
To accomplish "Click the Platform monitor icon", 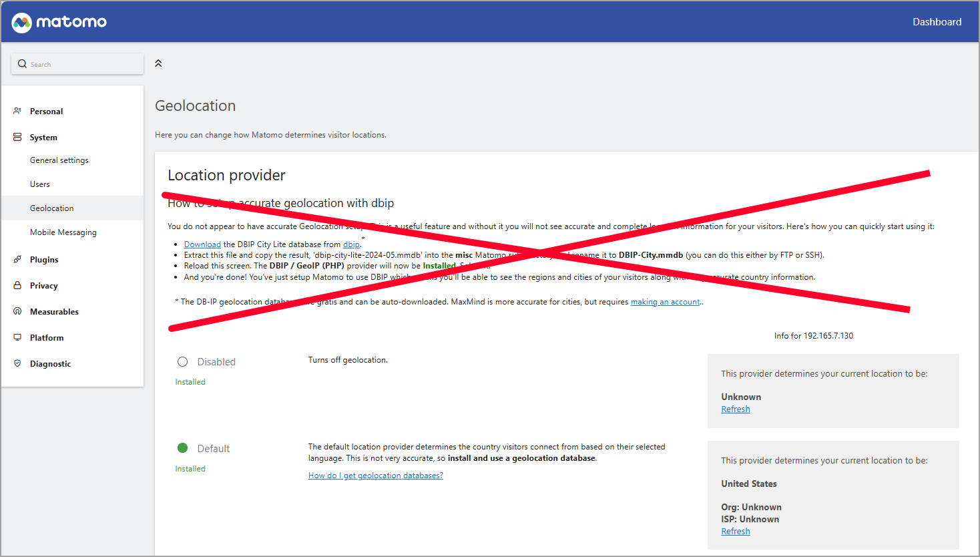I will pyautogui.click(x=17, y=337).
